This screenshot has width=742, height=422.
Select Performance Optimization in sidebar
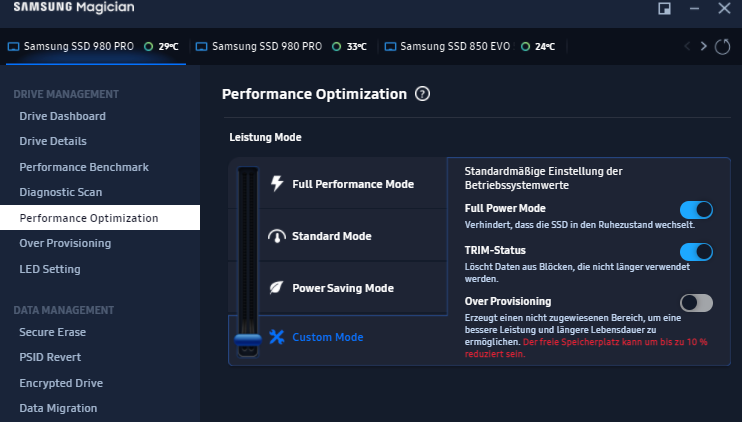[x=100, y=218]
